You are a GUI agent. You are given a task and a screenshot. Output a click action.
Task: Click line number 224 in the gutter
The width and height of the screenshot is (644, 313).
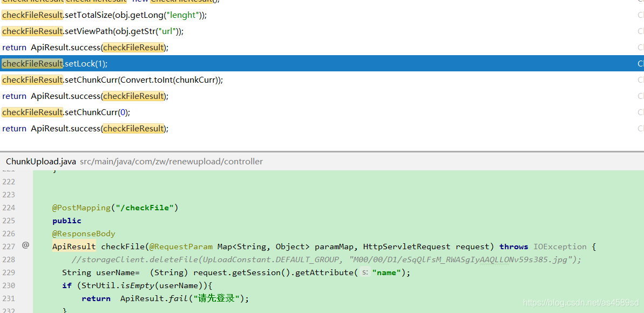(9, 208)
